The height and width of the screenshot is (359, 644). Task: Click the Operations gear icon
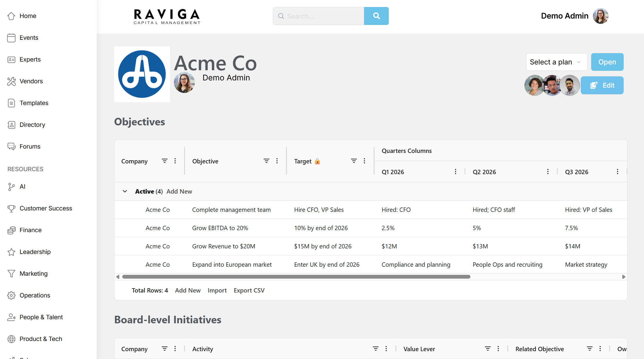coord(11,295)
